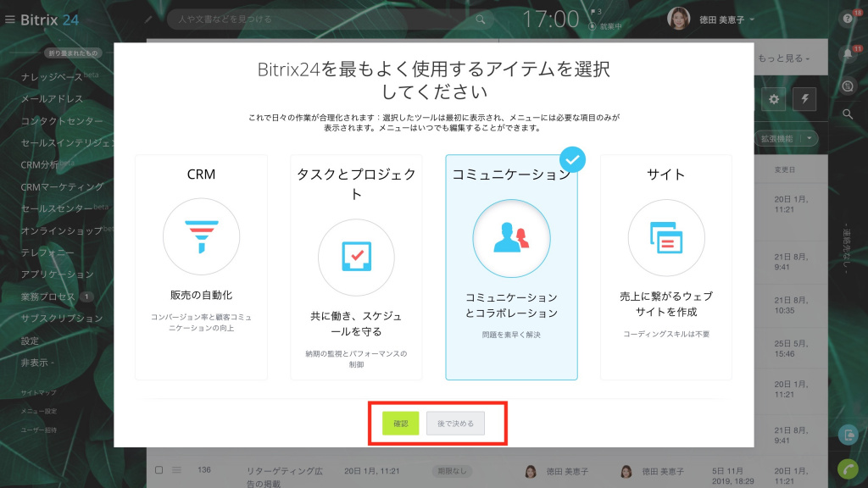Open セールスセンター in the sidebar

57,208
